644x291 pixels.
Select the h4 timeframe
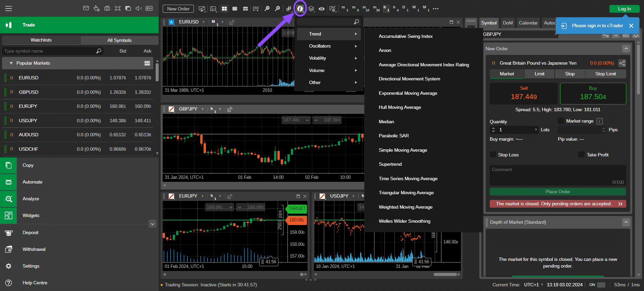tap(395, 8)
